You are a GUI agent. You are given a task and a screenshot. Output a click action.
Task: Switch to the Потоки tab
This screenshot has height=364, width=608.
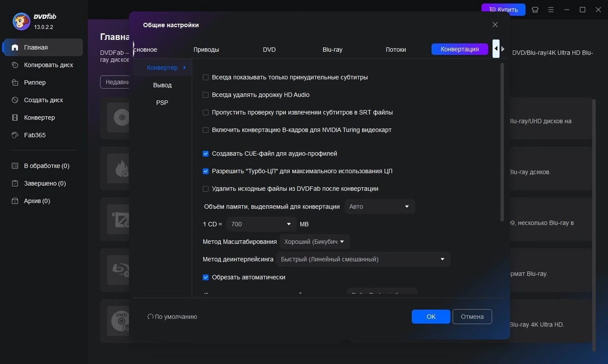coord(396,50)
